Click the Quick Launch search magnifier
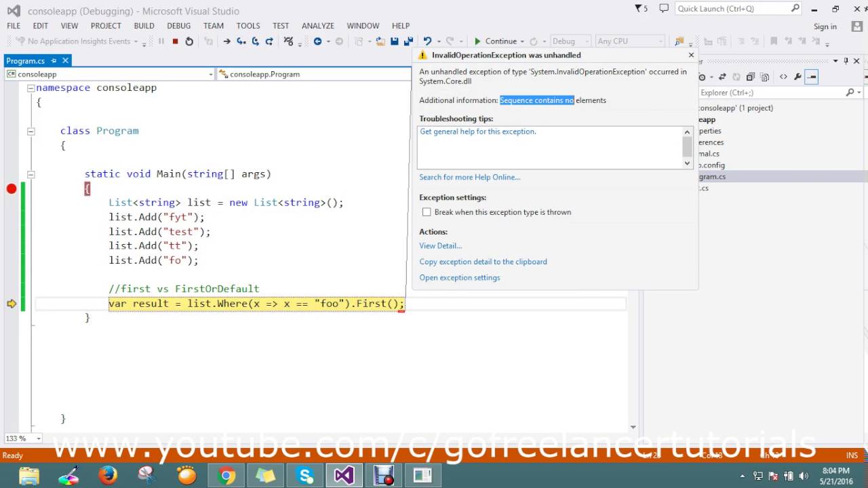Screen dimensions: 868x488 click(795, 9)
